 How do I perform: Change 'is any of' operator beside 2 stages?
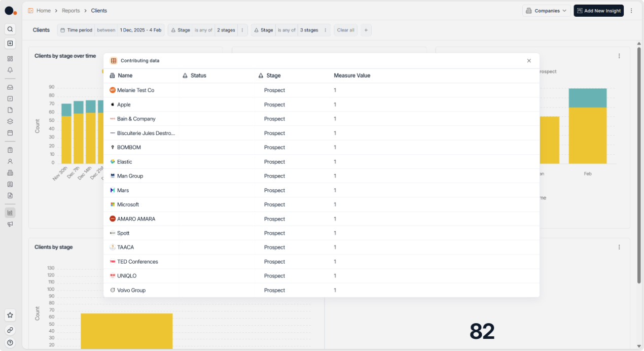point(203,30)
